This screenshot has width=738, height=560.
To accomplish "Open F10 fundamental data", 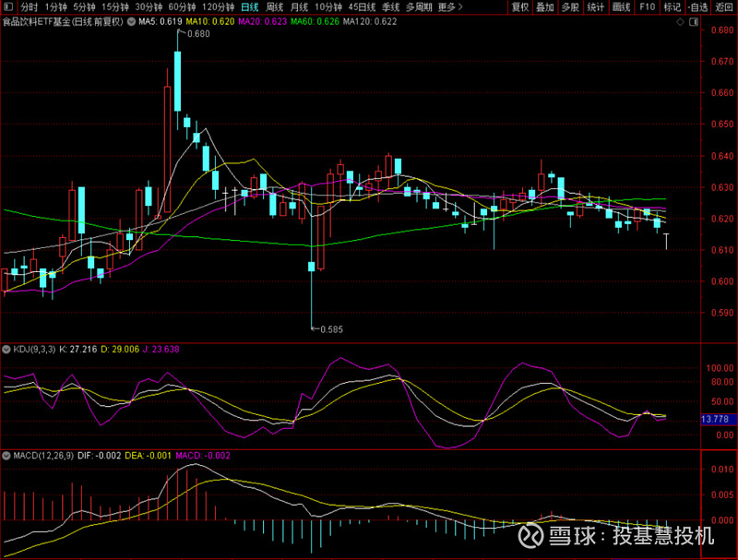I will click(x=647, y=8).
